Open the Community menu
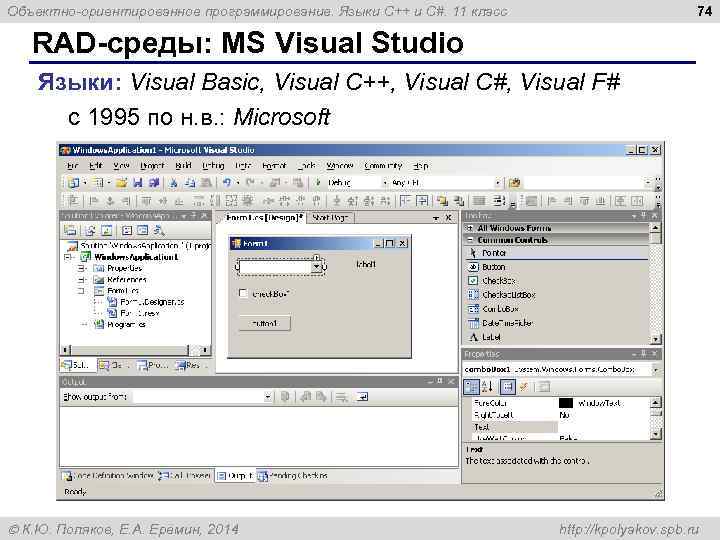Viewport: 720px width, 540px height. pos(383,166)
